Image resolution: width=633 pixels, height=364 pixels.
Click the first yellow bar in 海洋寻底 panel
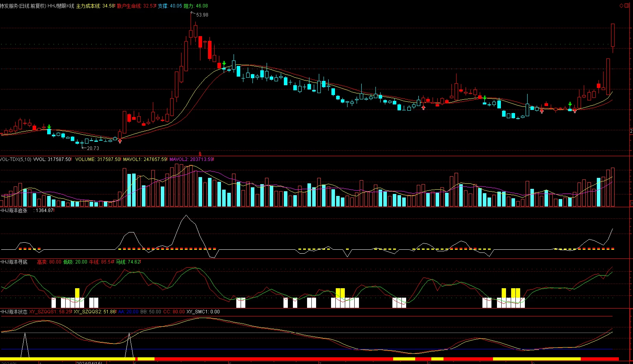[77, 293]
